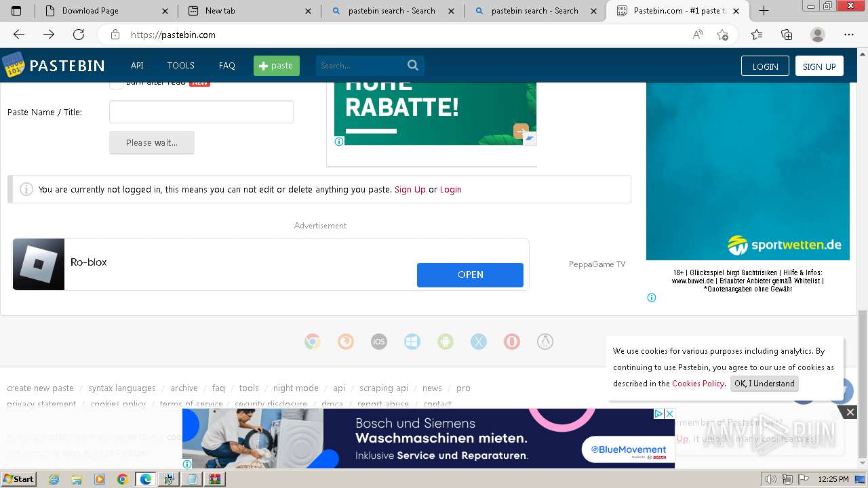
Task: Go forward with the browser forward arrow
Action: coord(49,35)
